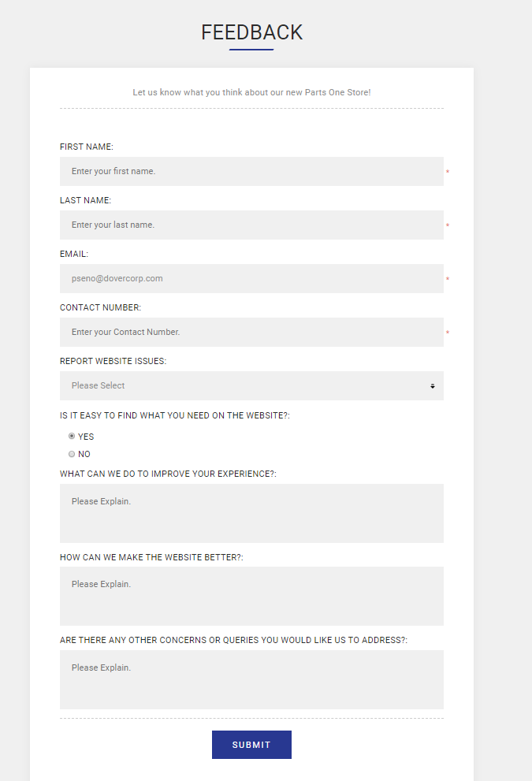
Task: Click the REPORT WEBSITE ISSUES label
Action: 113,361
